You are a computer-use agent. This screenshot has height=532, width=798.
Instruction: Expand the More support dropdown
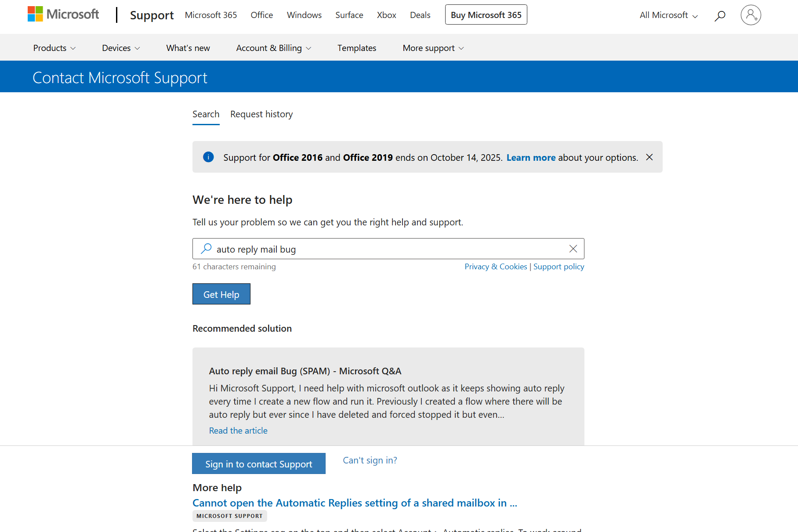click(x=433, y=48)
